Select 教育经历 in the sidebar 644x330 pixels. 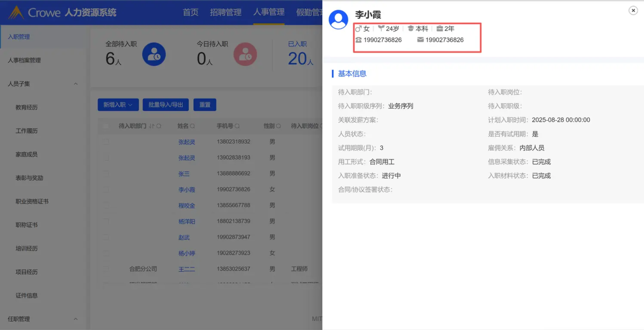(26, 107)
